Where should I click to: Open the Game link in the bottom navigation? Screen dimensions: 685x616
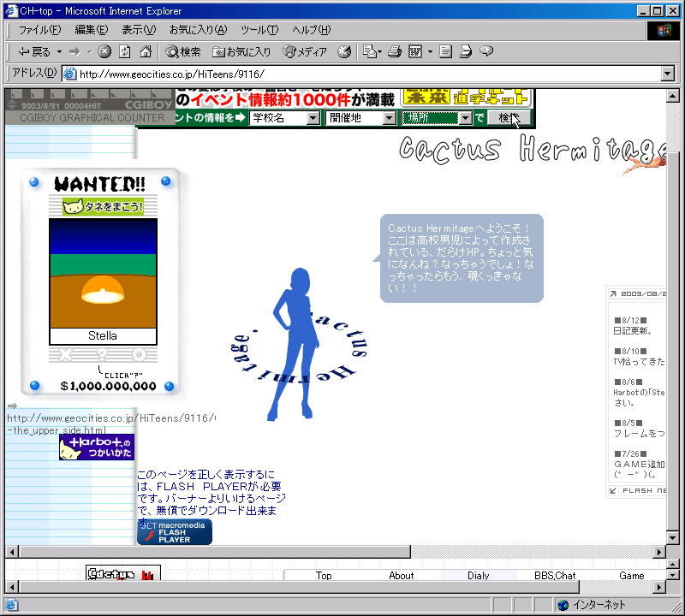[x=632, y=576]
